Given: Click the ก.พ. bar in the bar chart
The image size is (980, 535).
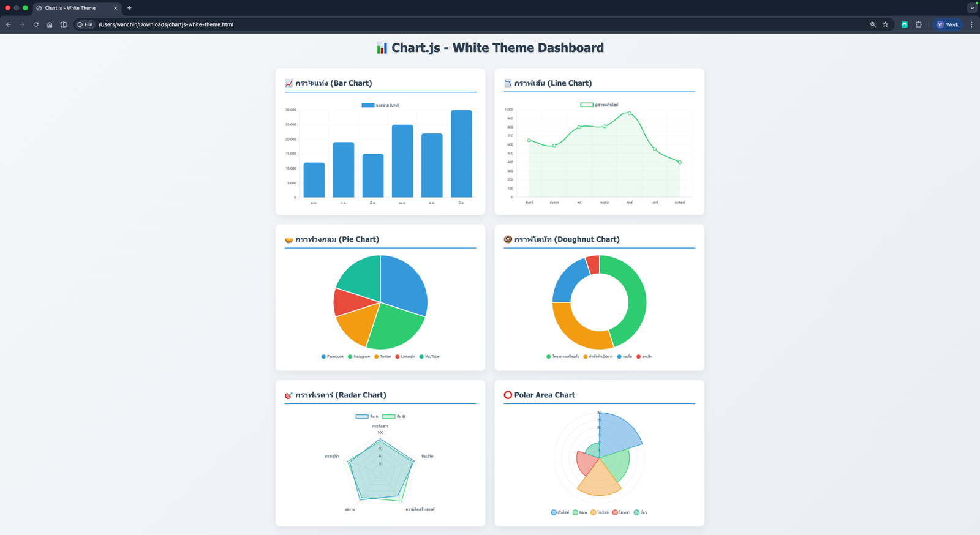Looking at the screenshot, I should (344, 170).
